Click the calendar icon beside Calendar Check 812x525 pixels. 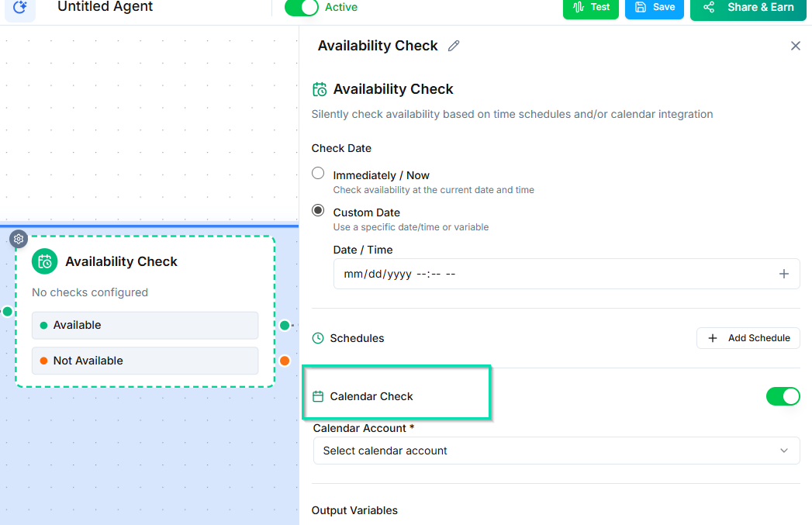[318, 396]
